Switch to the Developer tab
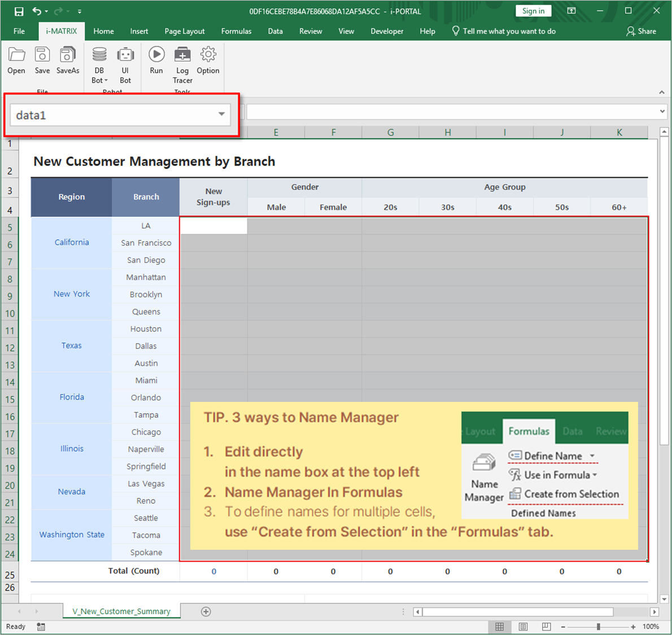The image size is (672, 635). tap(387, 31)
